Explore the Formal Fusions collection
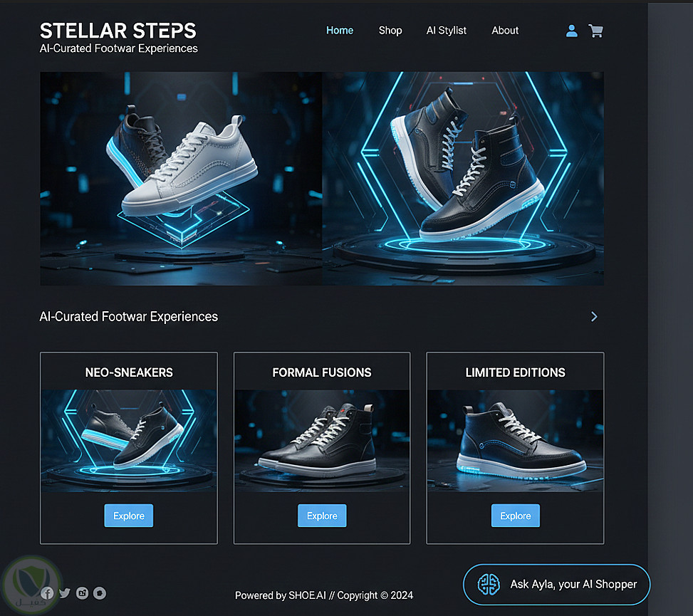 tap(322, 516)
